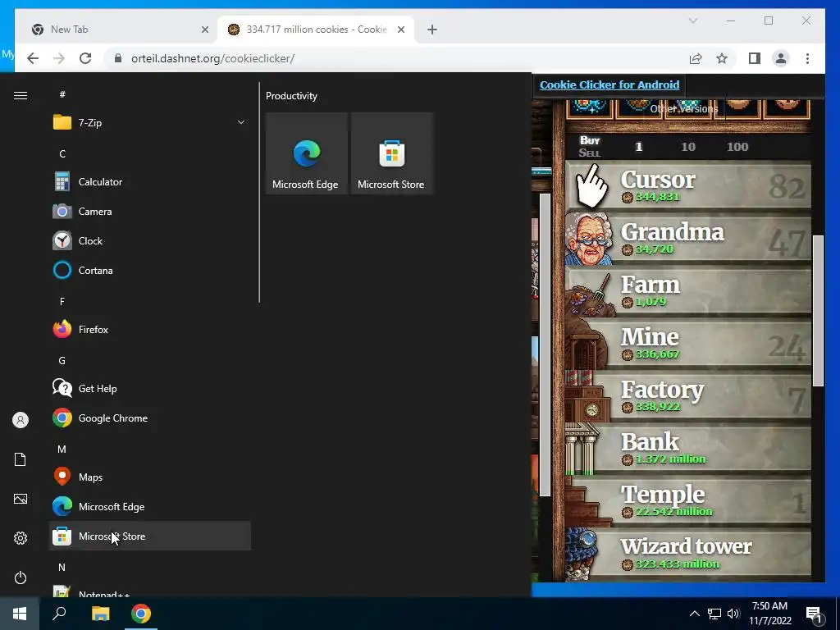Open Calculator from the Start menu list
The height and width of the screenshot is (630, 840).
tap(150, 182)
